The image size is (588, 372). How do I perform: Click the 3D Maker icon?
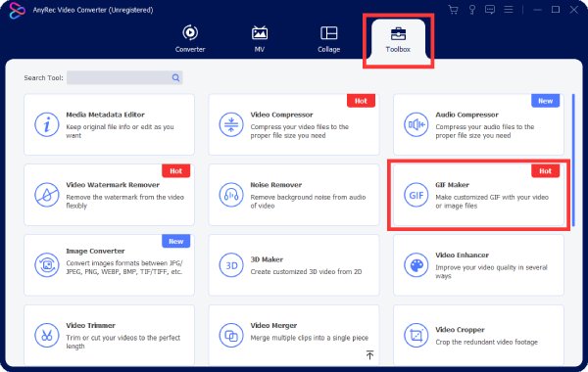click(x=231, y=265)
